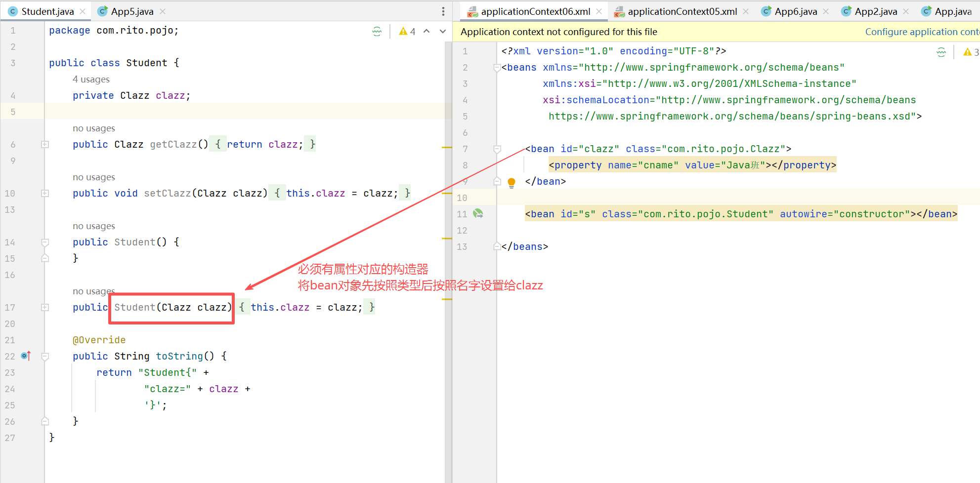Click 'no usages' hint above Student() constructor
The width and height of the screenshot is (980, 483).
tap(93, 226)
